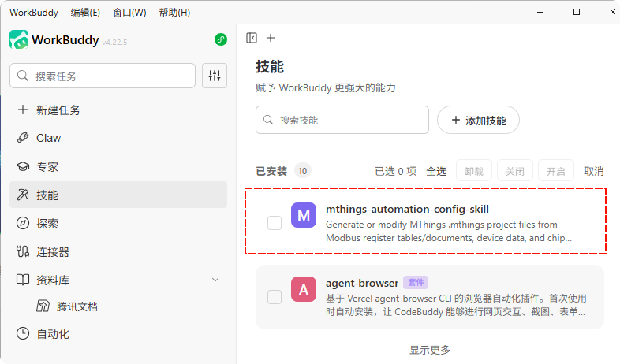Viewport: 620px width, 364px height.
Task: Click 取消 to cancel selection
Action: [593, 171]
